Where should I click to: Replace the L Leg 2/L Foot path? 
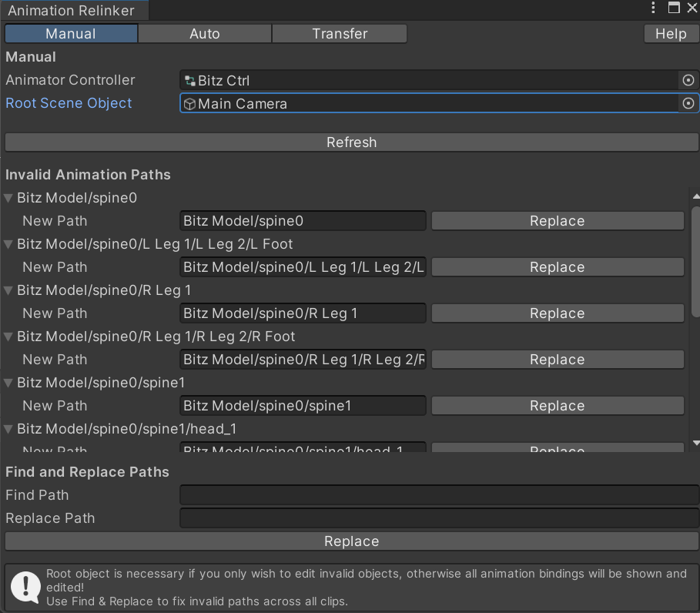(558, 267)
